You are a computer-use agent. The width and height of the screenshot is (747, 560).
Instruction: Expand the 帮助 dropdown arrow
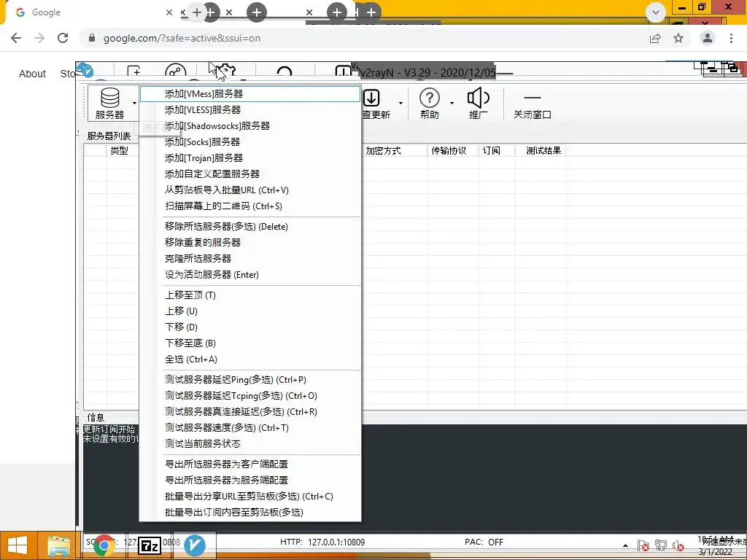point(452,103)
